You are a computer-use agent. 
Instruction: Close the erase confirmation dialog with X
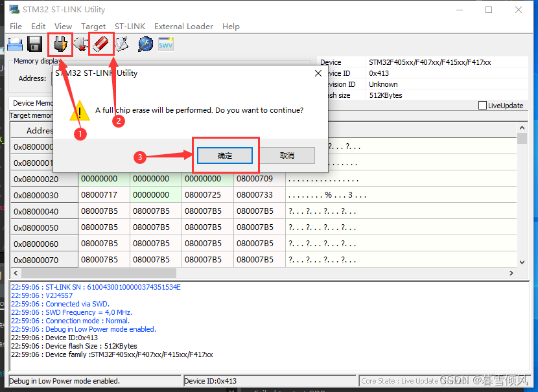[318, 73]
